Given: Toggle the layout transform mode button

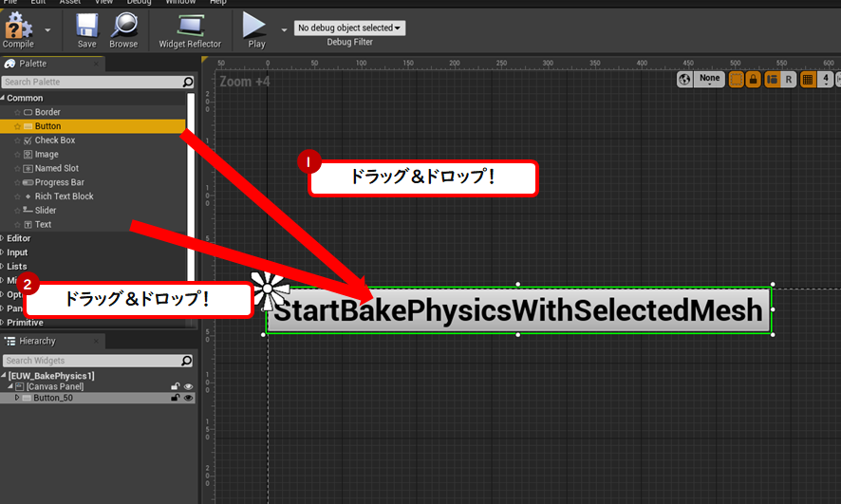Looking at the screenshot, I should click(x=772, y=80).
